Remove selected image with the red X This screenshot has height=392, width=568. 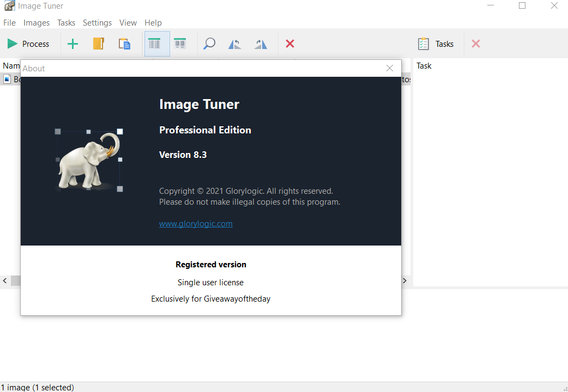click(290, 44)
